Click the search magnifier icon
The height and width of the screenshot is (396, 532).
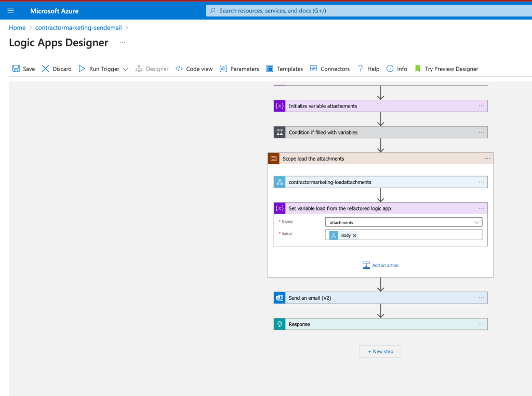[212, 10]
